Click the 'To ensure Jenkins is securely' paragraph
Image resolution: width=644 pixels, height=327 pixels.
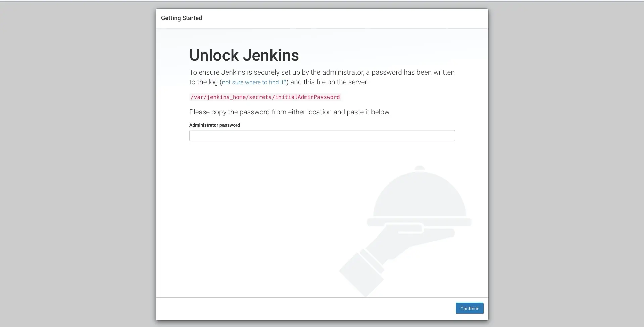pyautogui.click(x=322, y=77)
